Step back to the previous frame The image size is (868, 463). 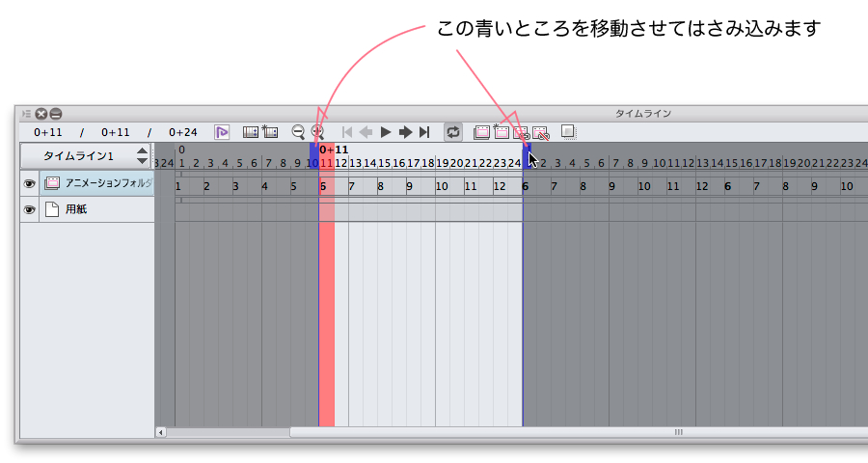366,132
